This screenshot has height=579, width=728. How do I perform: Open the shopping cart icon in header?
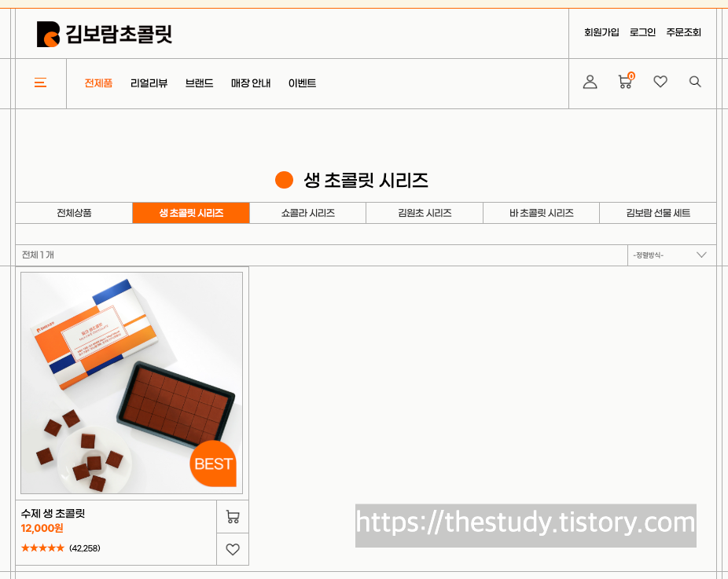tap(626, 81)
